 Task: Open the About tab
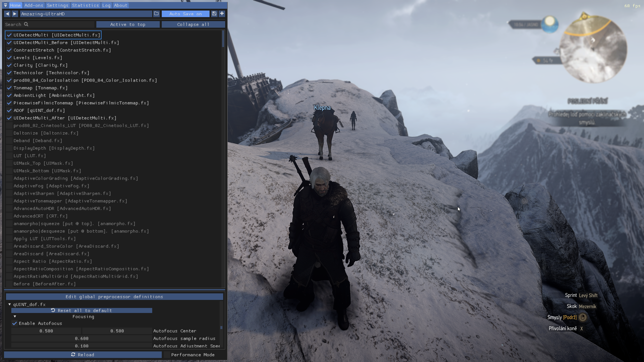pyautogui.click(x=121, y=5)
